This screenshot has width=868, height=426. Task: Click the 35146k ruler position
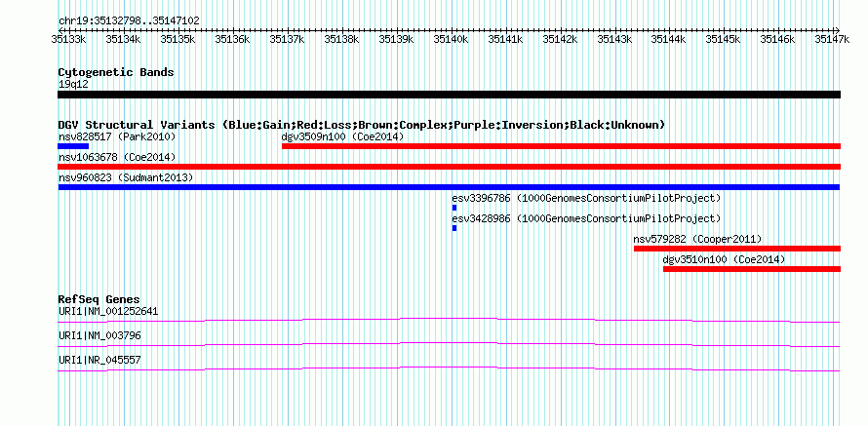coord(777,39)
